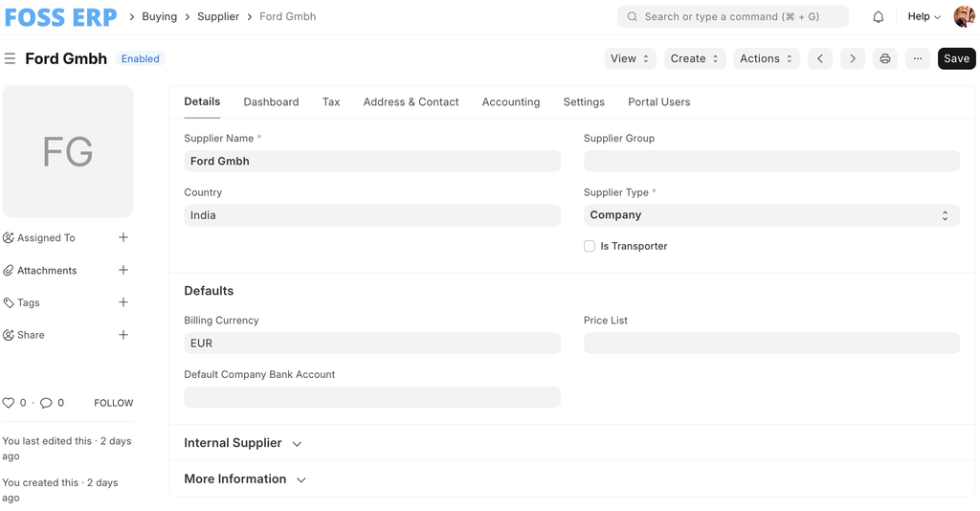Expand the Internal Supplier section
This screenshot has height=511, width=980.
(x=243, y=443)
